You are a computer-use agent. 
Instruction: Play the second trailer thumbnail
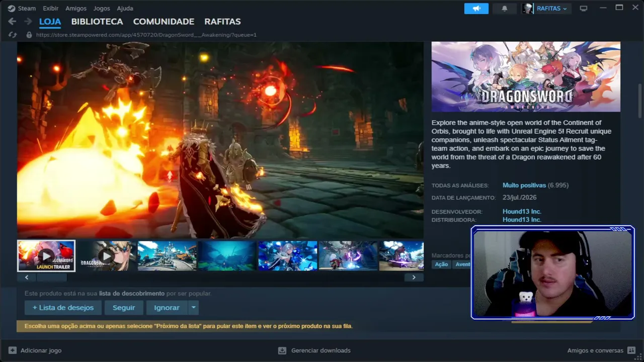coord(107,256)
